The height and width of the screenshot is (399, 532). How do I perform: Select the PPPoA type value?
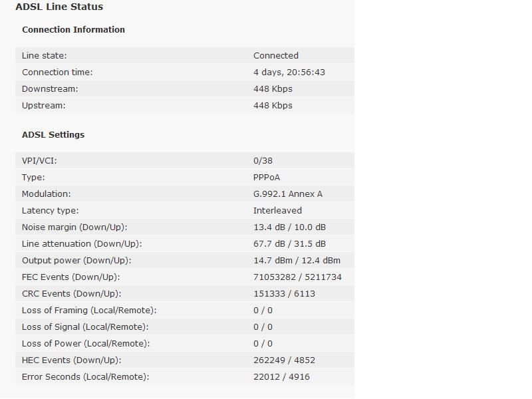click(267, 178)
